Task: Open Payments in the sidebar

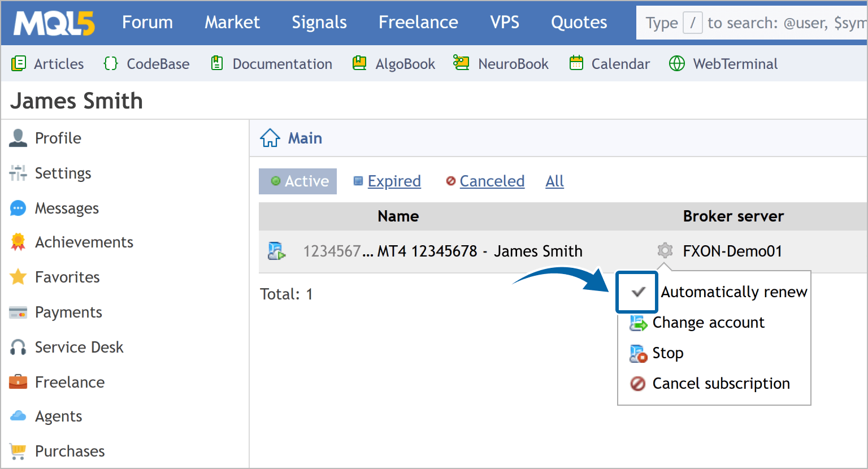Action: click(68, 312)
